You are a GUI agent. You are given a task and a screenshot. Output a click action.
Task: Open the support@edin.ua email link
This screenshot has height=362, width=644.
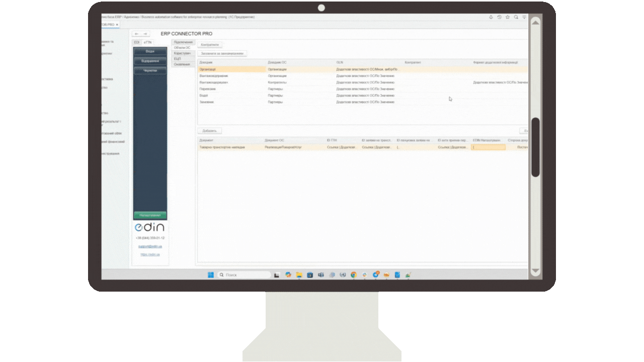click(x=150, y=246)
